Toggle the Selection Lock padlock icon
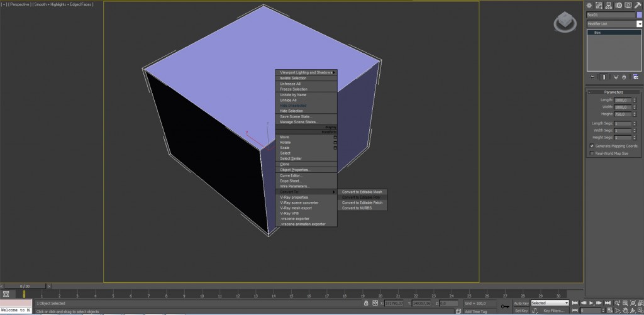 [366, 303]
